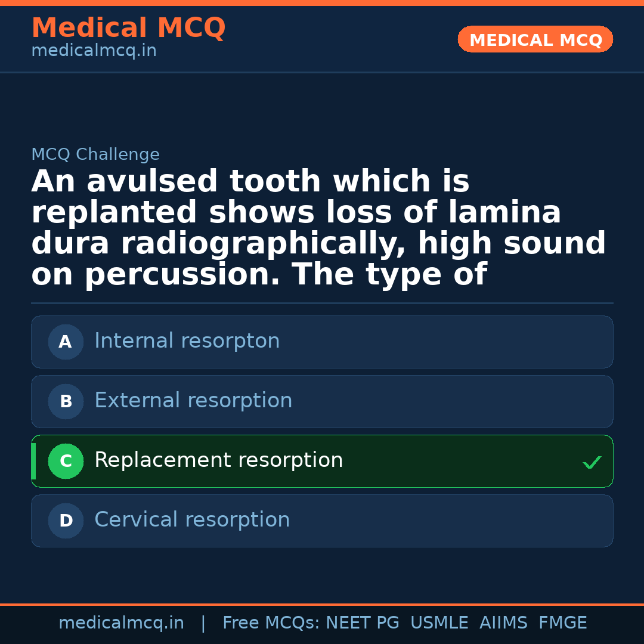Select the 'Internal resorpton' answer text

(187, 341)
